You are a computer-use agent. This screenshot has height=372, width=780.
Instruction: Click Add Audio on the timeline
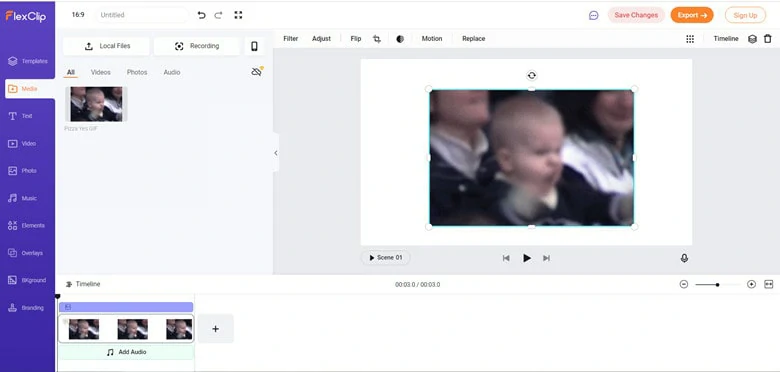(126, 352)
